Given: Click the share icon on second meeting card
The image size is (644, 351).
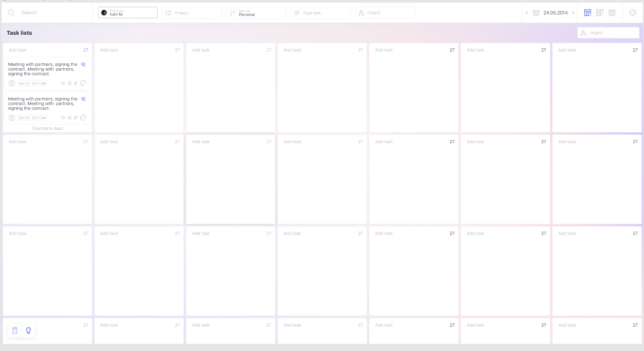Looking at the screenshot, I should (x=69, y=118).
